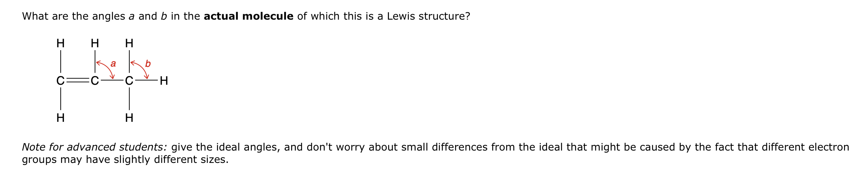Select the leftmost carbon atom
The width and height of the screenshot is (868, 176).
pos(60,81)
